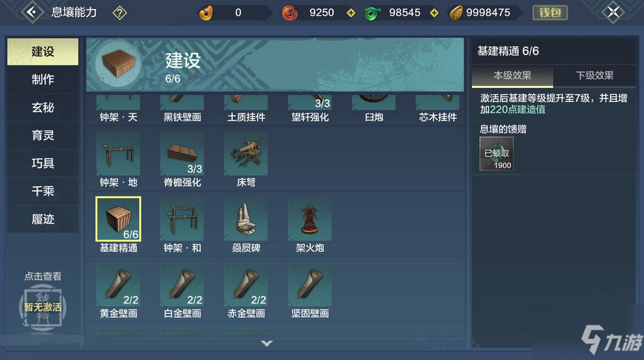Select the 脊檐强化 skill icon
This screenshot has width=644, height=360.
click(x=182, y=153)
